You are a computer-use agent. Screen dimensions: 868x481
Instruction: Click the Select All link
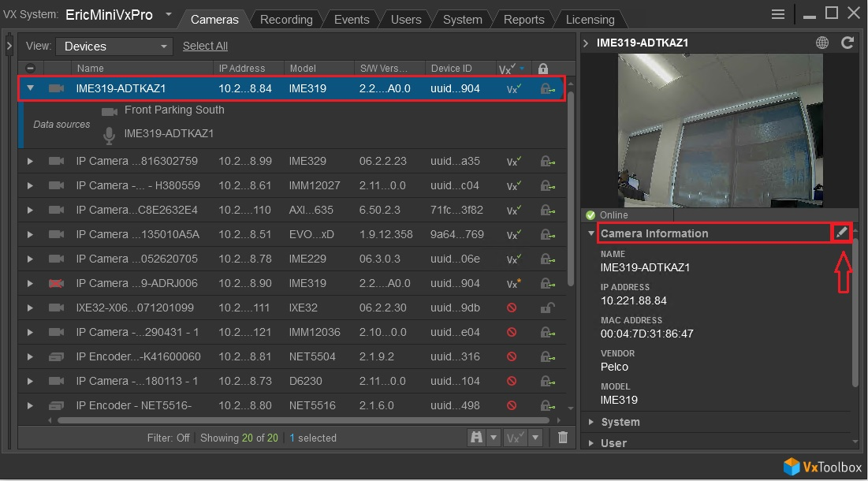tap(205, 46)
